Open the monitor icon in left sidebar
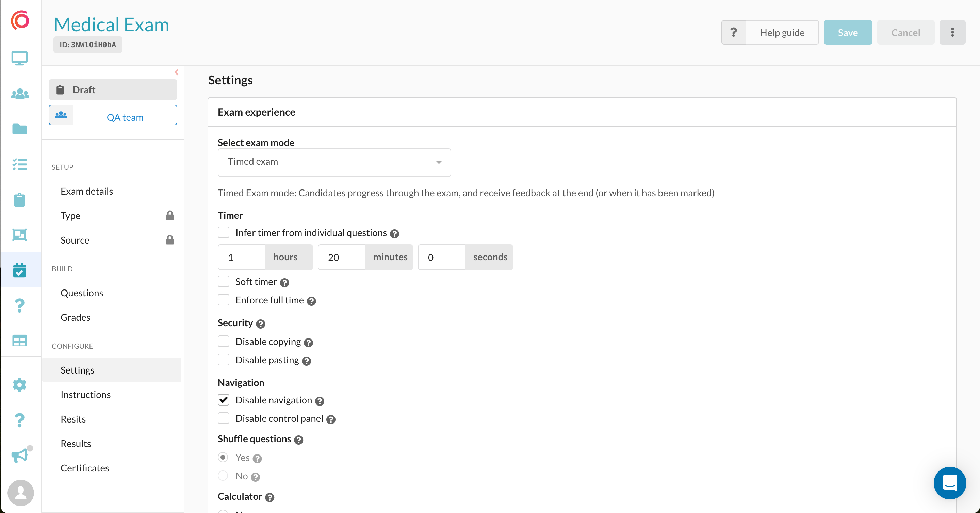The width and height of the screenshot is (980, 513). (19, 58)
